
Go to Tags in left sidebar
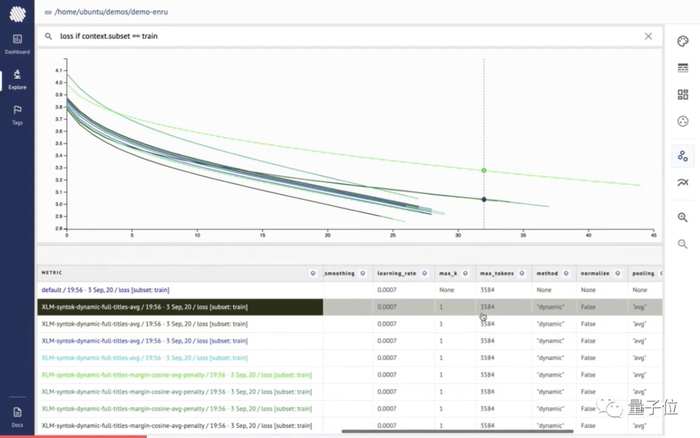point(17,114)
